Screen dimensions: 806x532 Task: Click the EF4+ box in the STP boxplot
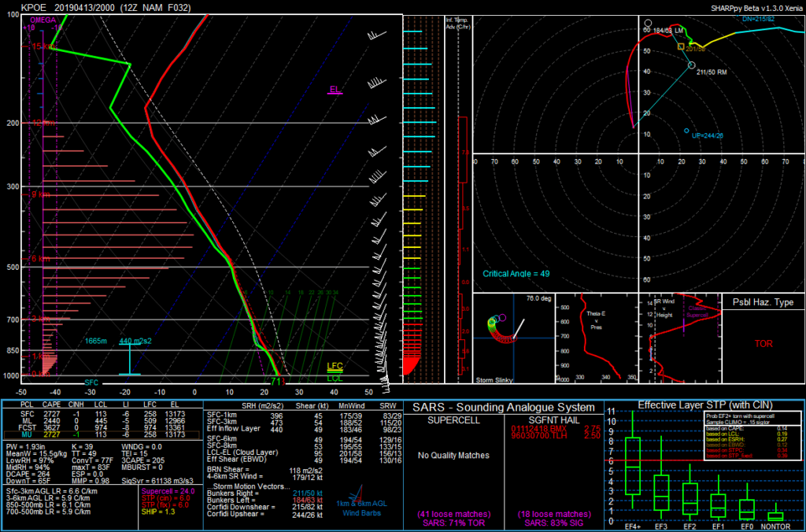pyautogui.click(x=632, y=467)
